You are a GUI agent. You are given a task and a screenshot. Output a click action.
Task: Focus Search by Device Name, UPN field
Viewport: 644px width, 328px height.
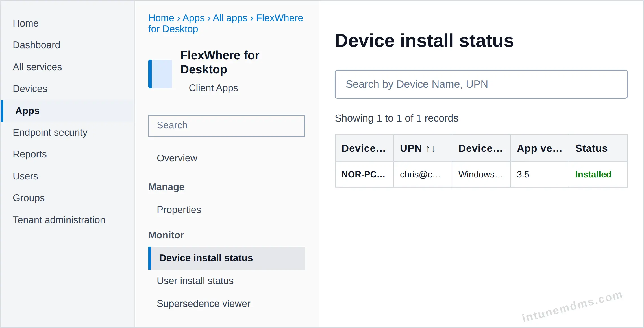click(x=481, y=84)
